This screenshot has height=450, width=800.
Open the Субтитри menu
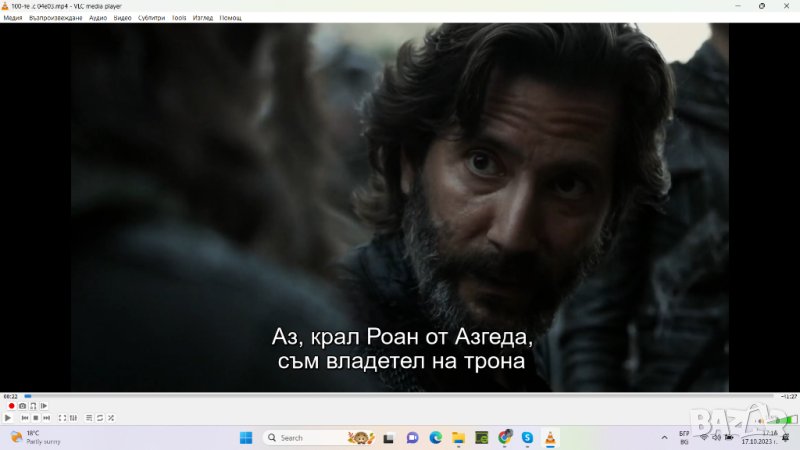coord(152,18)
